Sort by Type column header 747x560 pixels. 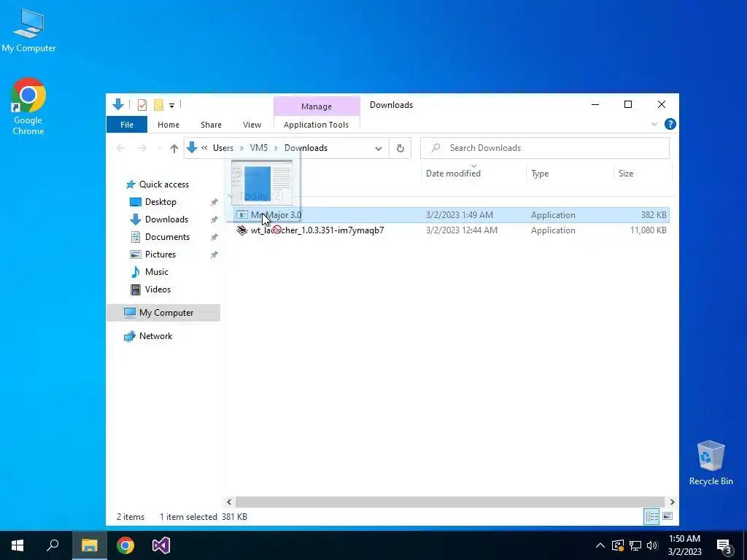[x=540, y=174]
